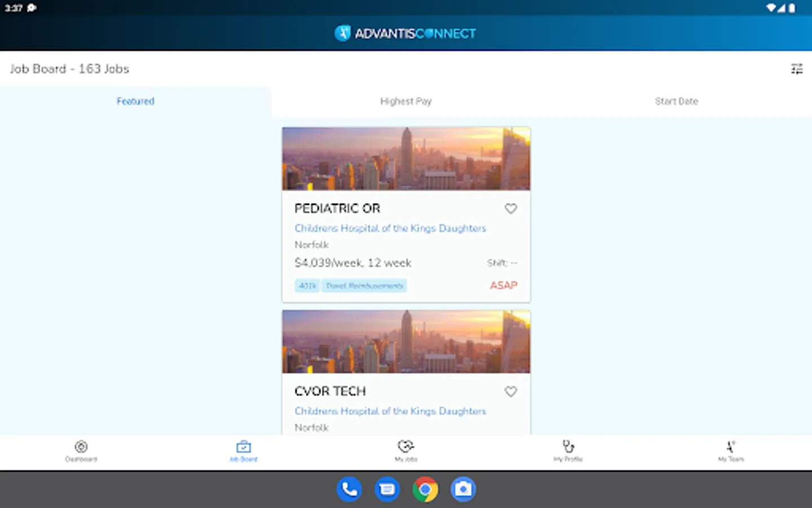Open the job filter settings icon
This screenshot has height=508, width=812.
click(797, 69)
